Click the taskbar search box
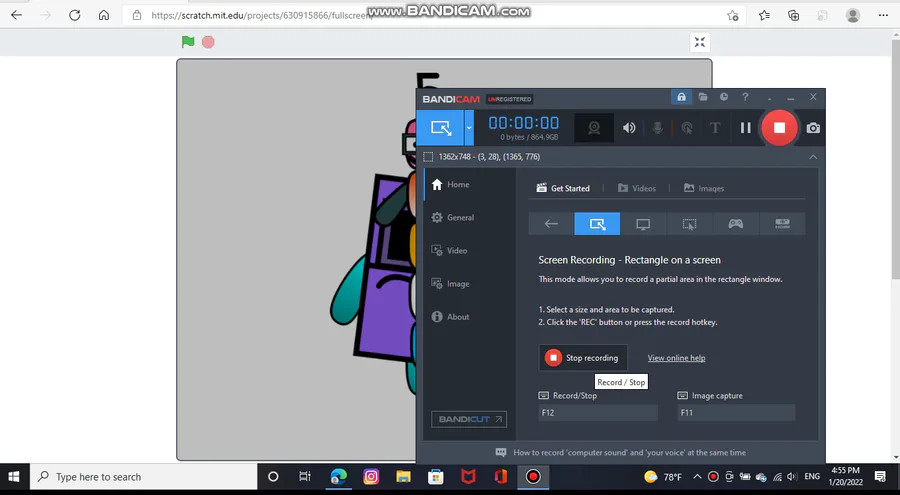 coord(143,477)
